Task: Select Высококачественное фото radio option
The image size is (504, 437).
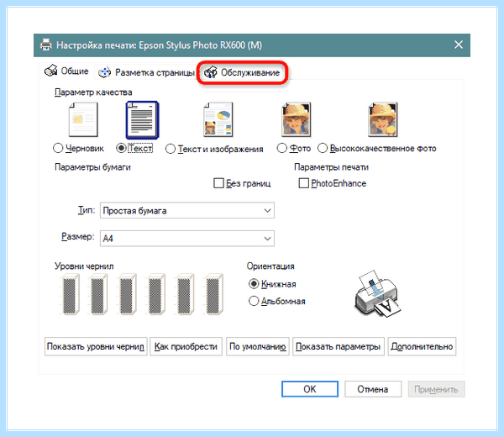Action: [x=323, y=148]
